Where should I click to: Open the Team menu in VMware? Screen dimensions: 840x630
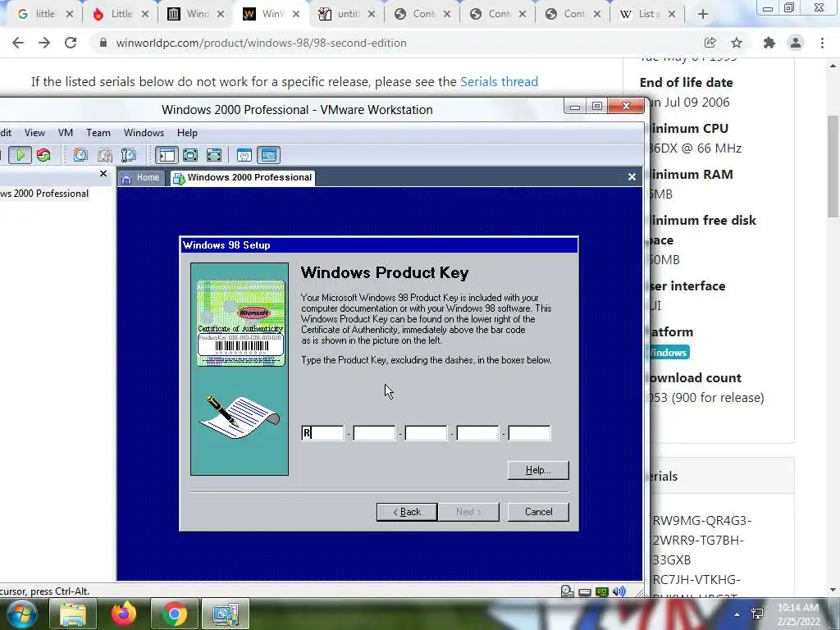click(x=98, y=133)
